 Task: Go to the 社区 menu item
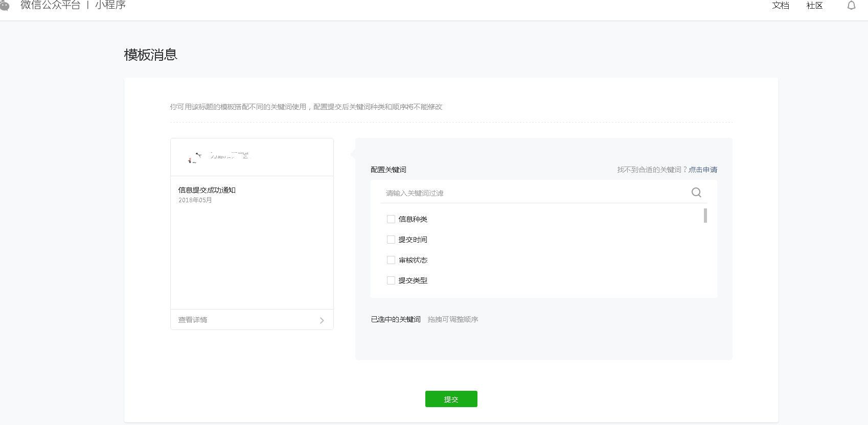coord(814,6)
